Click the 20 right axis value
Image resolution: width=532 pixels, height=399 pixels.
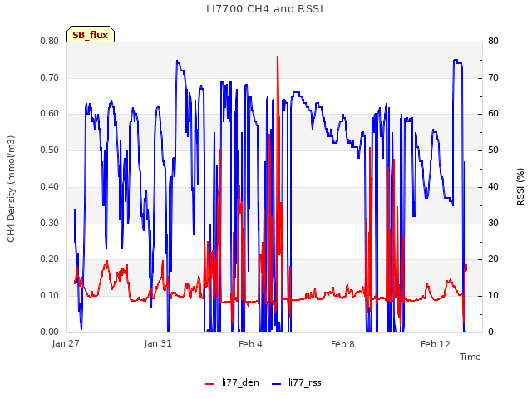(493, 259)
